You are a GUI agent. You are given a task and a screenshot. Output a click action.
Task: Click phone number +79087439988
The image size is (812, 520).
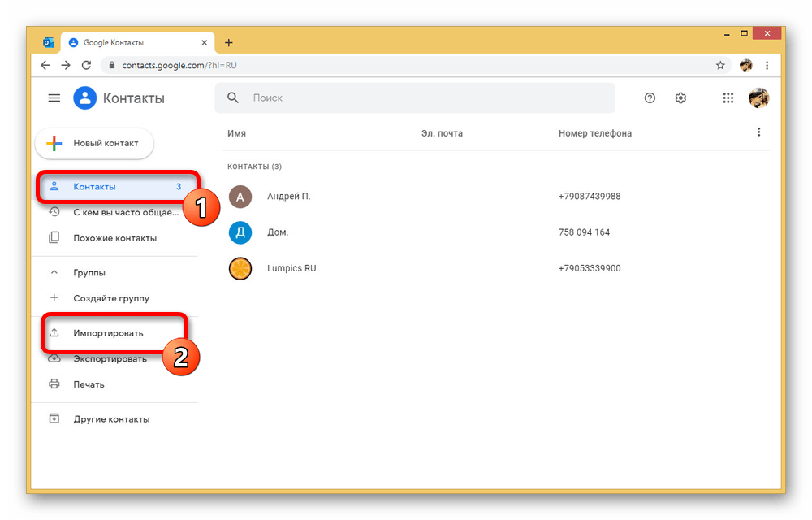click(590, 197)
